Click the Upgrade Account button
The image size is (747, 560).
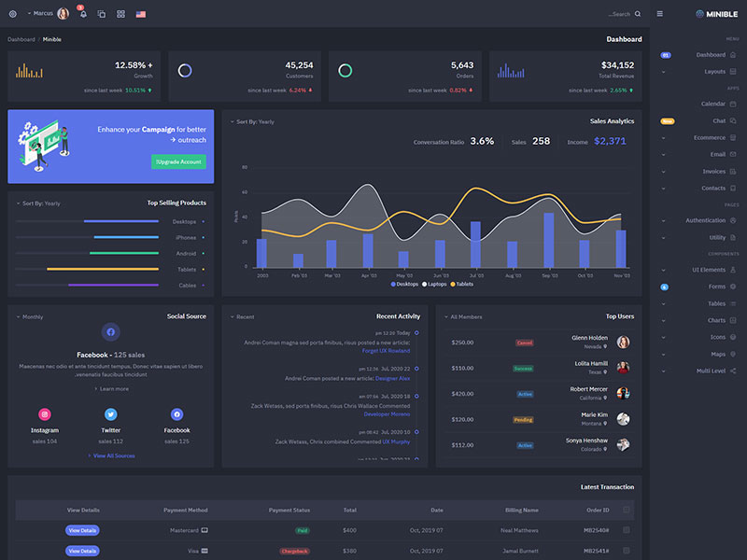pyautogui.click(x=178, y=161)
